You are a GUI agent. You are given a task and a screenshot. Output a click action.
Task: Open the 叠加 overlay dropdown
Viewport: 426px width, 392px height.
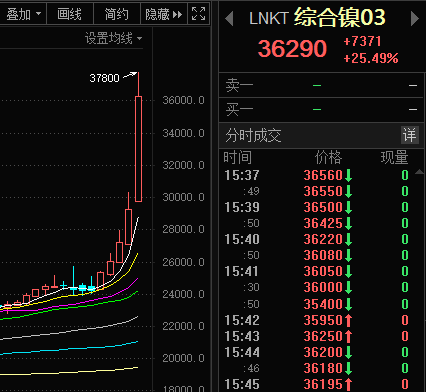(23, 14)
